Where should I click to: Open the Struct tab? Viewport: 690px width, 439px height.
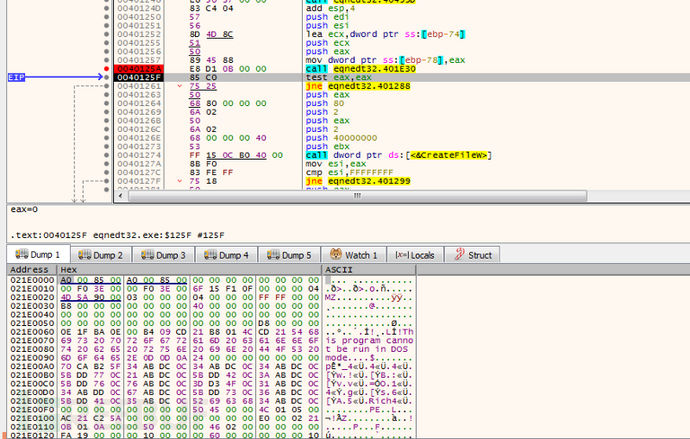click(x=473, y=255)
